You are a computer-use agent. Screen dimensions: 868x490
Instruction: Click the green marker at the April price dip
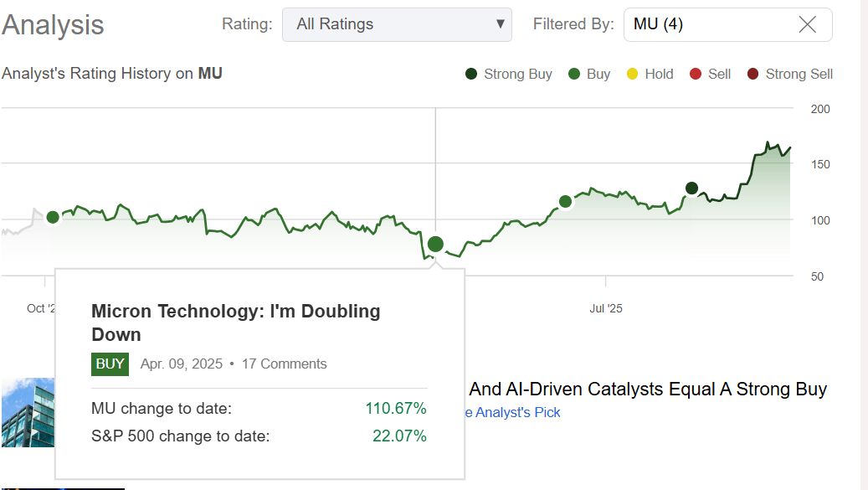pyautogui.click(x=435, y=244)
